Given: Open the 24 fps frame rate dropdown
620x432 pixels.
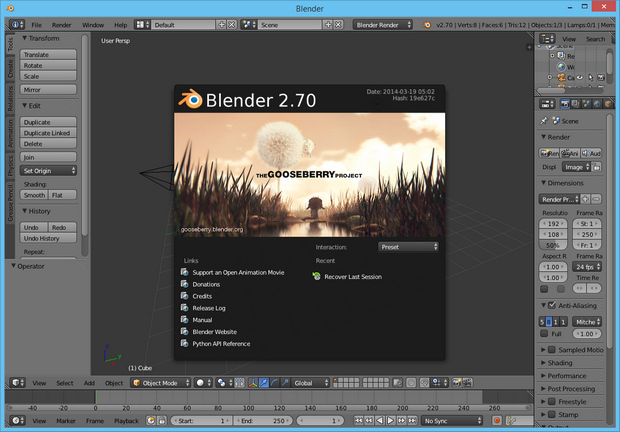Looking at the screenshot, I should [587, 267].
